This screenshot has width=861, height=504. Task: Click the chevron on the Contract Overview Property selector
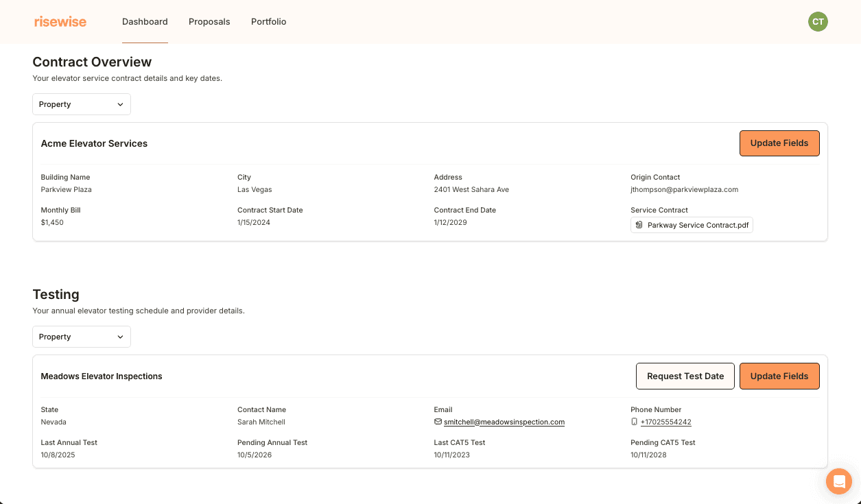pos(121,104)
